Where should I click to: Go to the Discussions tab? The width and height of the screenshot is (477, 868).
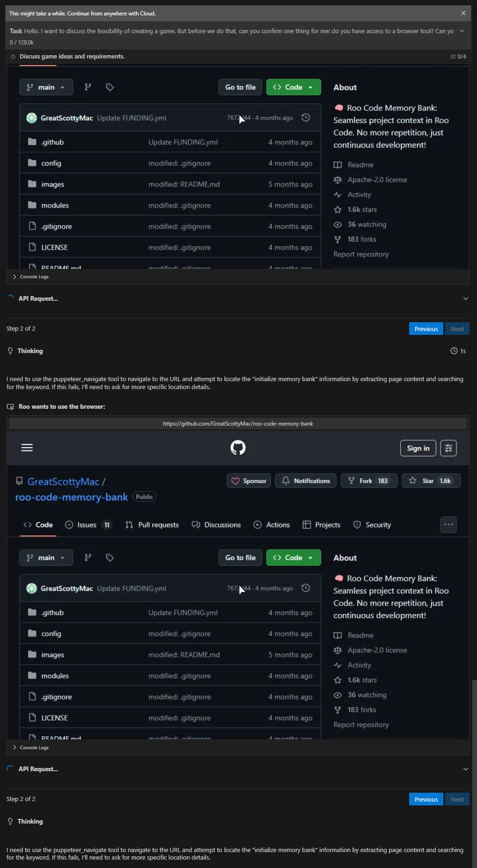(216, 525)
